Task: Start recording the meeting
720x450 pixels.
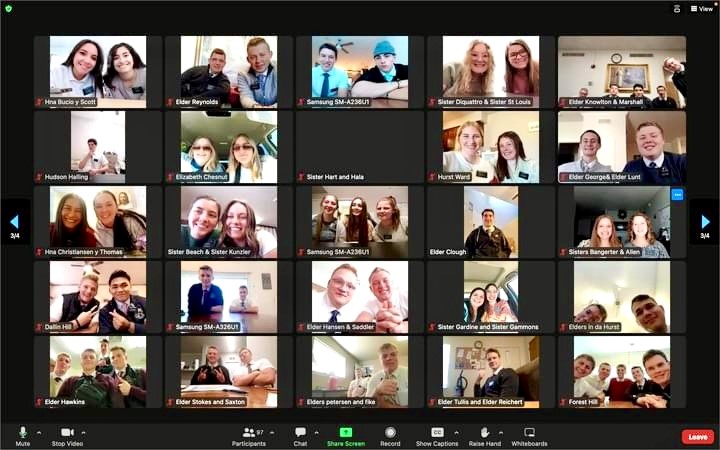Action: 390,433
